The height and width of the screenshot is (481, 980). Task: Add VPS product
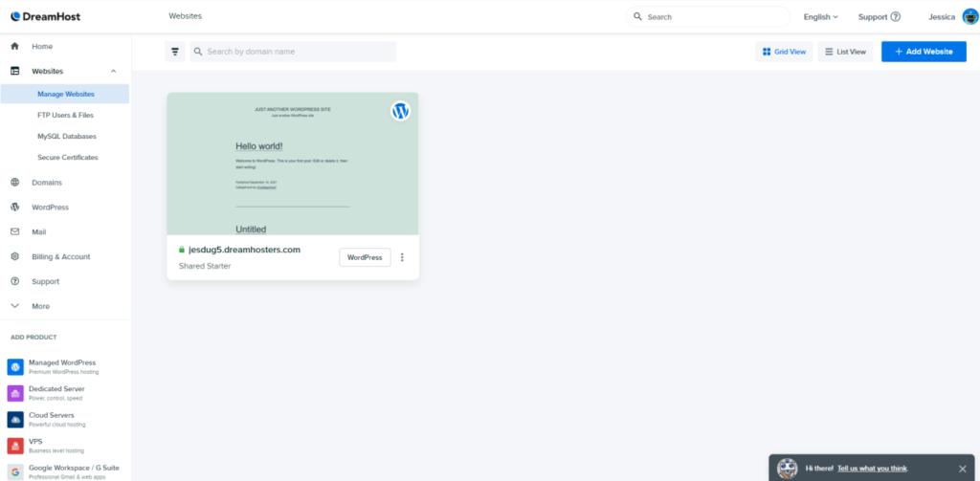tap(56, 446)
